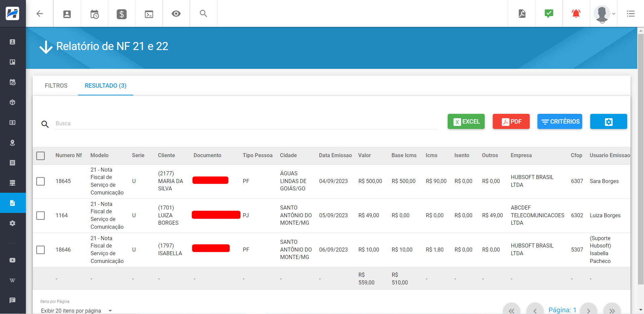Open the right-side list menu icon
644x314 pixels.
click(x=631, y=14)
